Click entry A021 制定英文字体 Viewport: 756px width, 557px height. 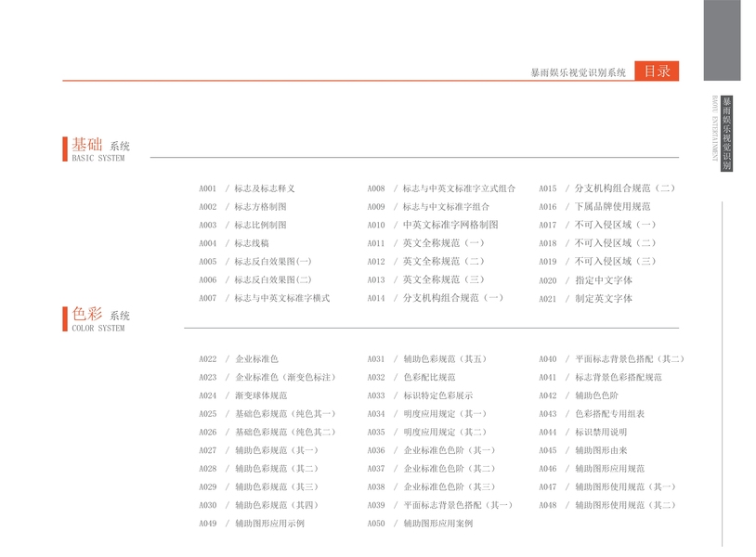tap(586, 299)
